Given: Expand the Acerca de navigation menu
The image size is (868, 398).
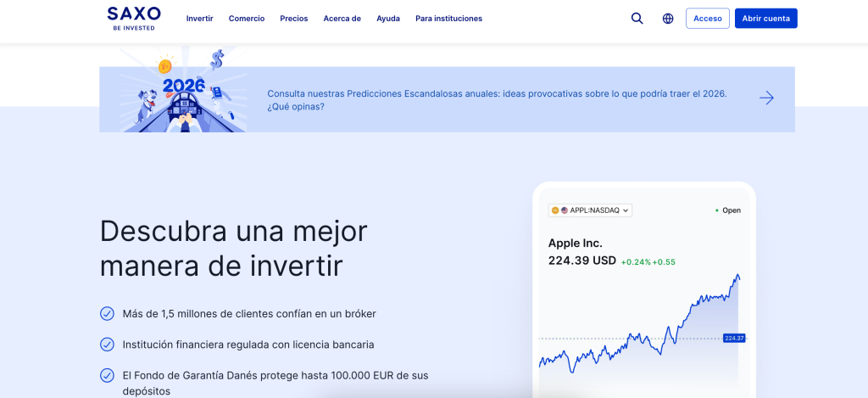Looking at the screenshot, I should click(x=342, y=19).
